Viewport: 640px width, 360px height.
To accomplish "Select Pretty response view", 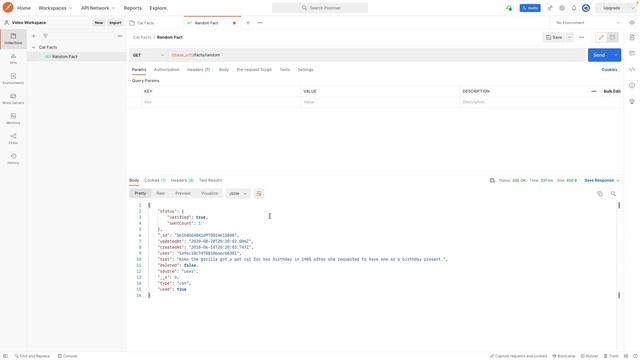I will [x=140, y=193].
